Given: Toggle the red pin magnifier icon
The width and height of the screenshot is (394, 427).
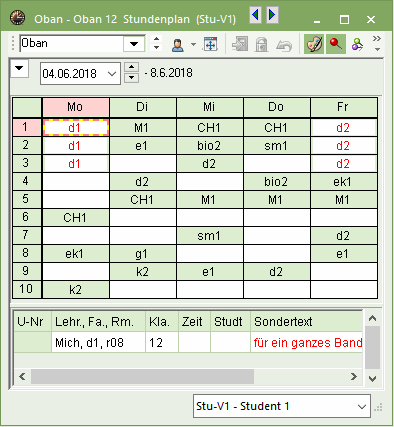Looking at the screenshot, I should pyautogui.click(x=336, y=44).
